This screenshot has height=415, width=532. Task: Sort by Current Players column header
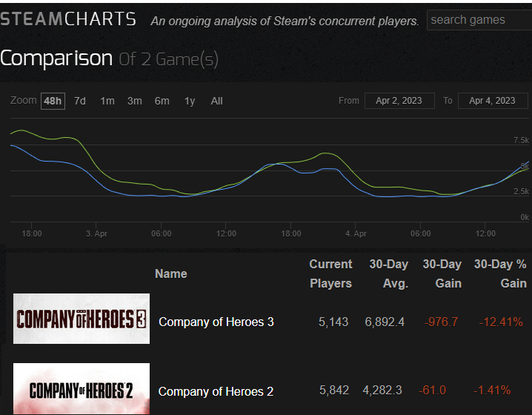click(x=330, y=273)
